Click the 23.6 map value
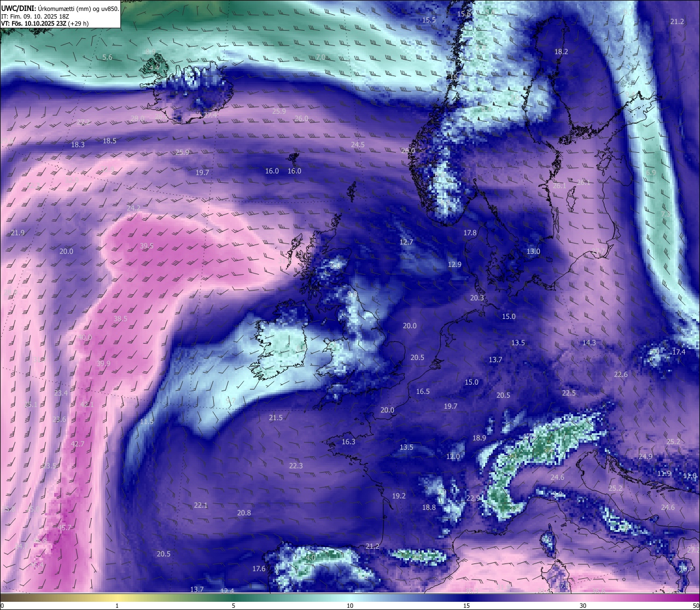700x610 pixels. click(59, 420)
